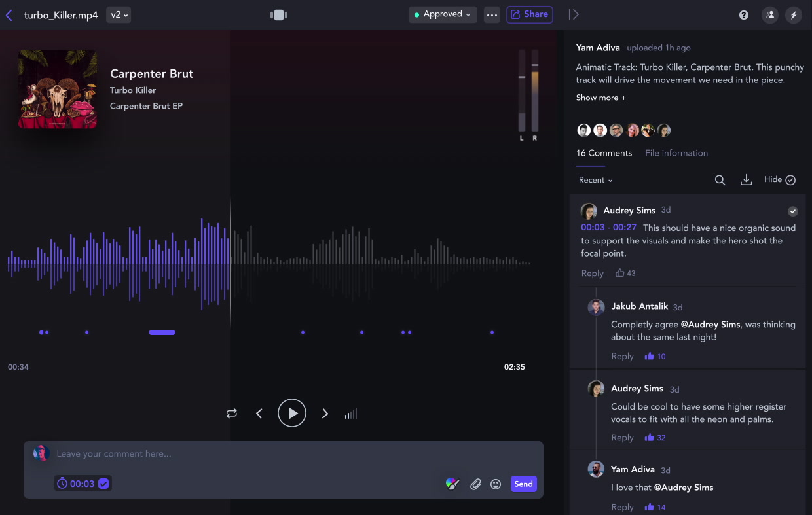Click the @Audrey Sims mention in Jakub's reply
The image size is (812, 515).
[710, 325]
